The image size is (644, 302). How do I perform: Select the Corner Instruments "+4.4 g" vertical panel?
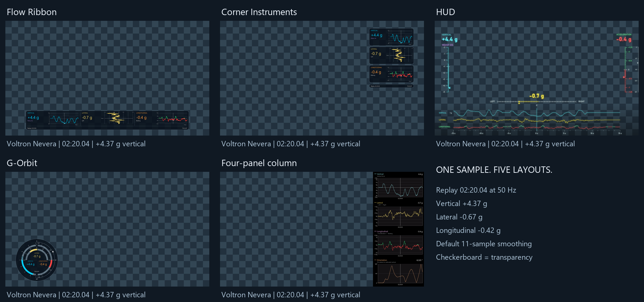click(x=391, y=37)
